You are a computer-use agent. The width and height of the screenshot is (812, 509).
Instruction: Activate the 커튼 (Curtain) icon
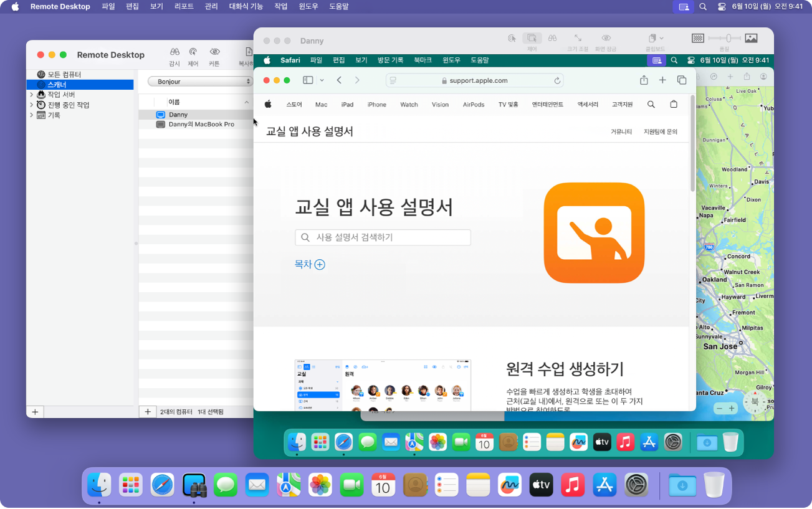(x=214, y=52)
